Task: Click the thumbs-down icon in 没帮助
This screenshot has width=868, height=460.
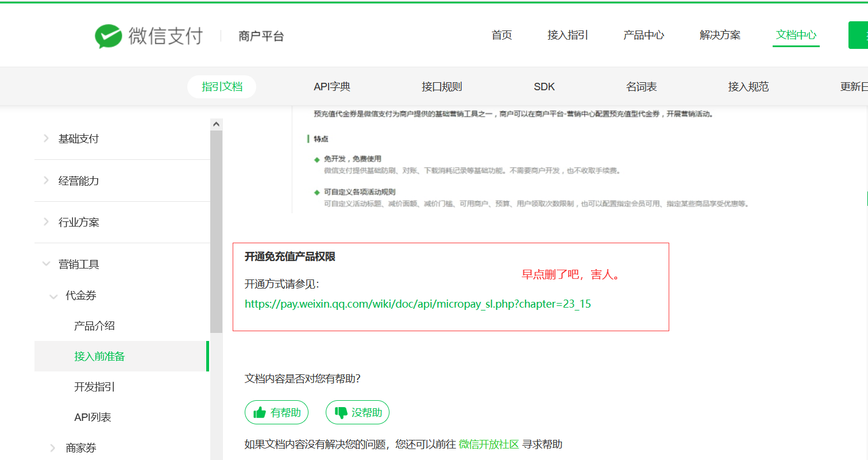Action: tap(341, 413)
